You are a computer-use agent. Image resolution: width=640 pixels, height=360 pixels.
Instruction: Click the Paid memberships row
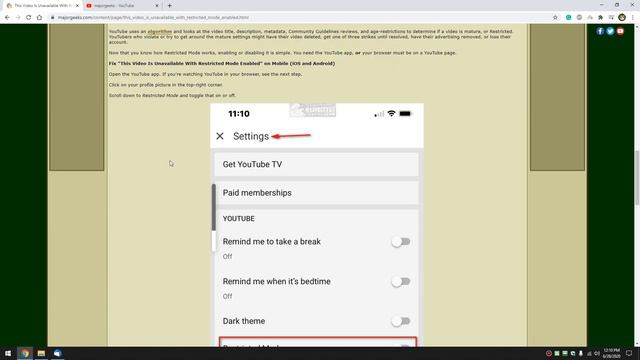(x=316, y=193)
